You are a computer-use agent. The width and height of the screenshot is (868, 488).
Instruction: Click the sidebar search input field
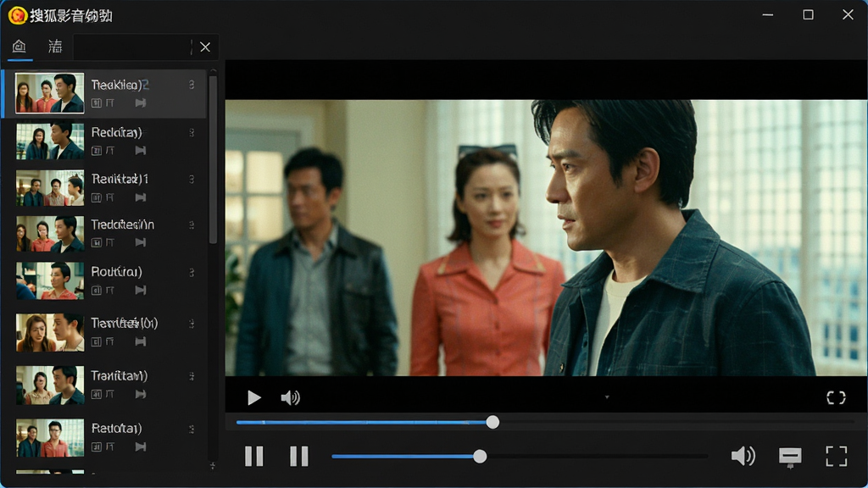tap(131, 47)
